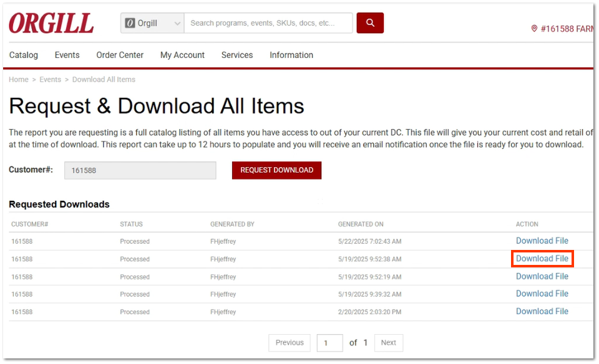Select the 5/22/2025 7:02:43 AM date cell
Viewport: 599px width, 364px height.
tap(370, 241)
